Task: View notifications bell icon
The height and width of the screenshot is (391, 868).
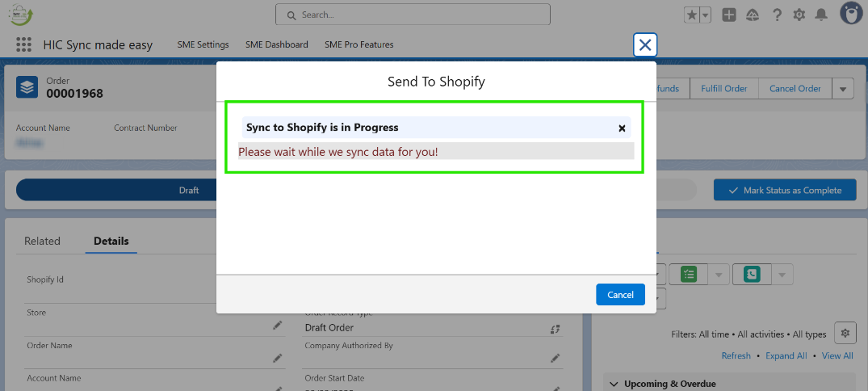Action: click(x=822, y=15)
